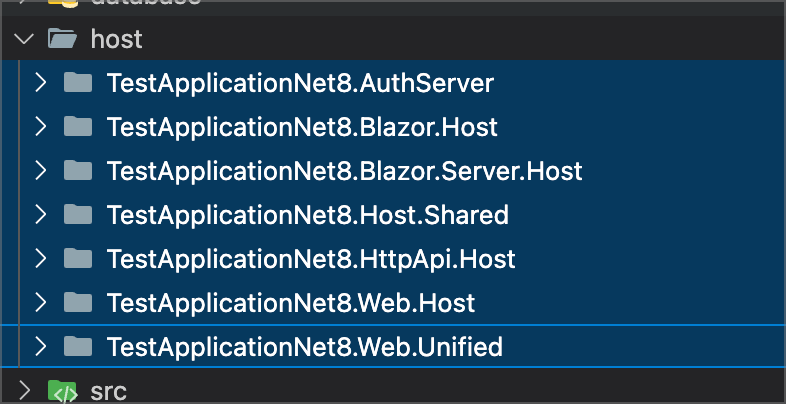Click the open host folder icon
Viewport: 786px width, 404px height.
pyautogui.click(x=62, y=40)
